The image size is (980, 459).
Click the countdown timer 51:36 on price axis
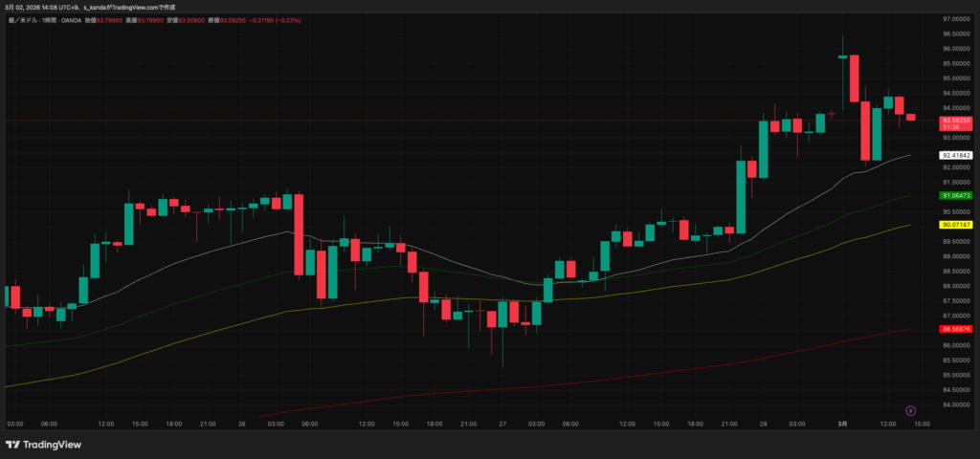[951, 126]
